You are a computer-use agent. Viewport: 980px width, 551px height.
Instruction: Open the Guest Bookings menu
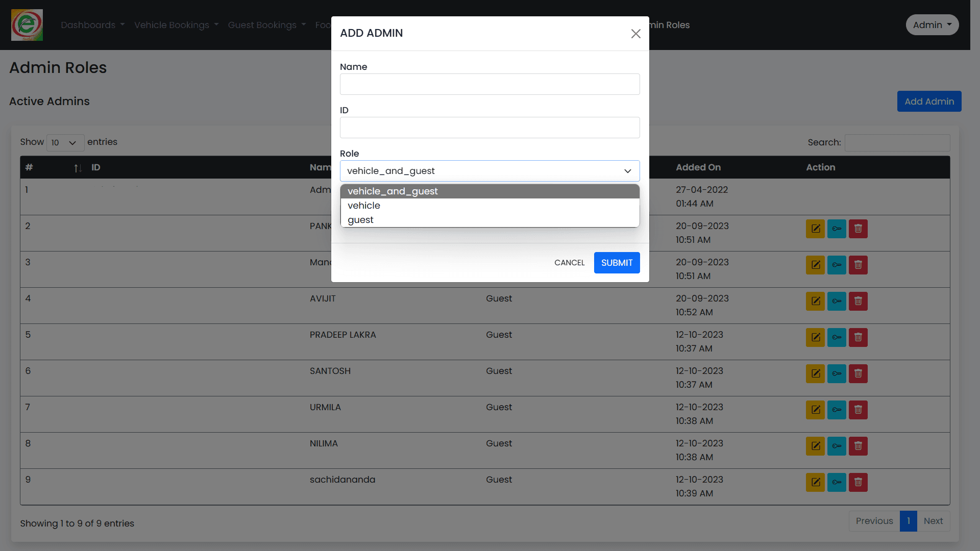pos(266,24)
